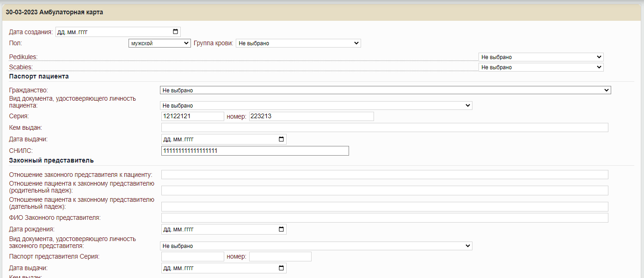Click the representative's passport номер field
This screenshot has width=644, height=278.
click(x=280, y=257)
